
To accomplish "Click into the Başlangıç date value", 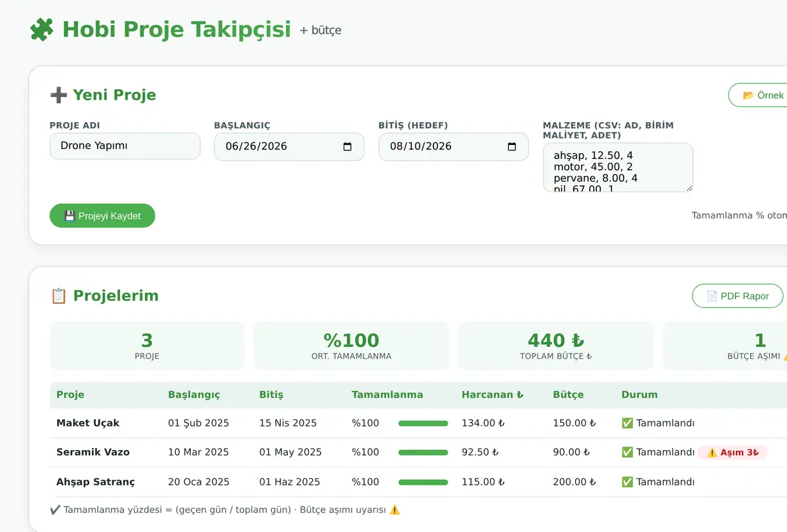I will coord(256,147).
